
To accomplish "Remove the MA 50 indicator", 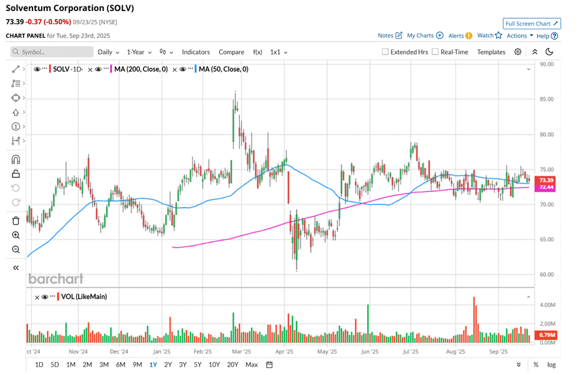I will click(174, 70).
